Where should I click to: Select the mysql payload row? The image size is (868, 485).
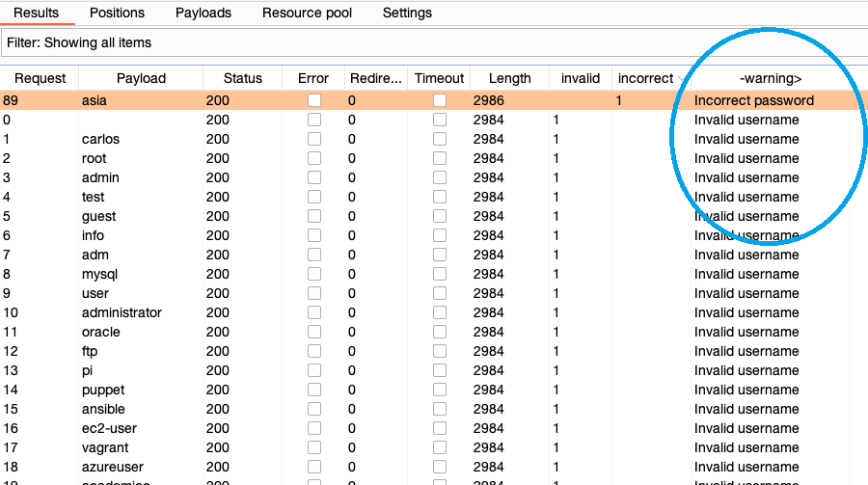click(434, 274)
